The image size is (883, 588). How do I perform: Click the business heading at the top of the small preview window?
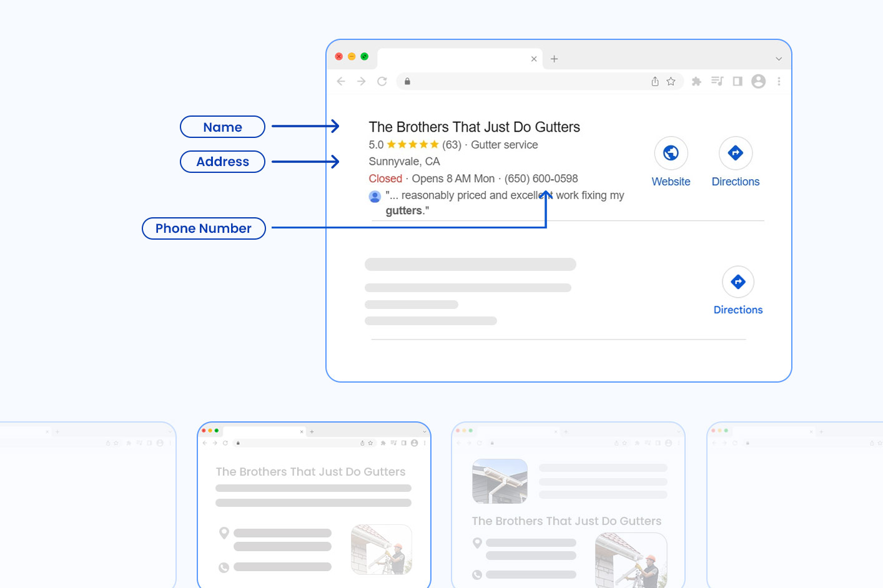point(311,472)
